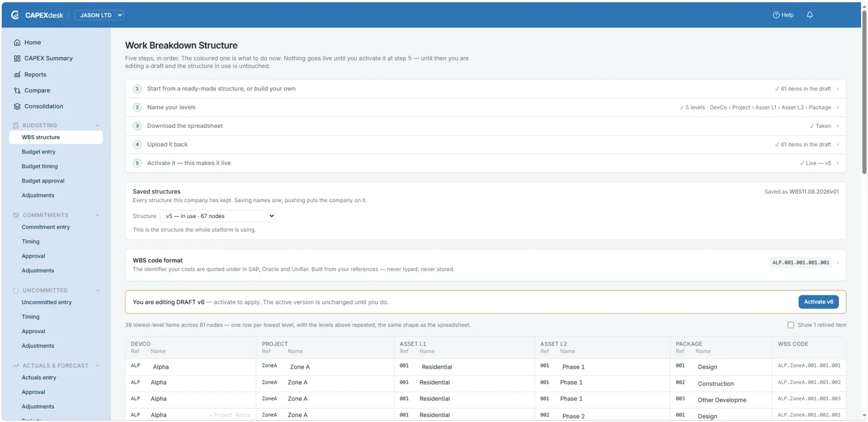Click the CAPEXdesk logo icon
The height and width of the screenshot is (422, 868).
(x=15, y=15)
